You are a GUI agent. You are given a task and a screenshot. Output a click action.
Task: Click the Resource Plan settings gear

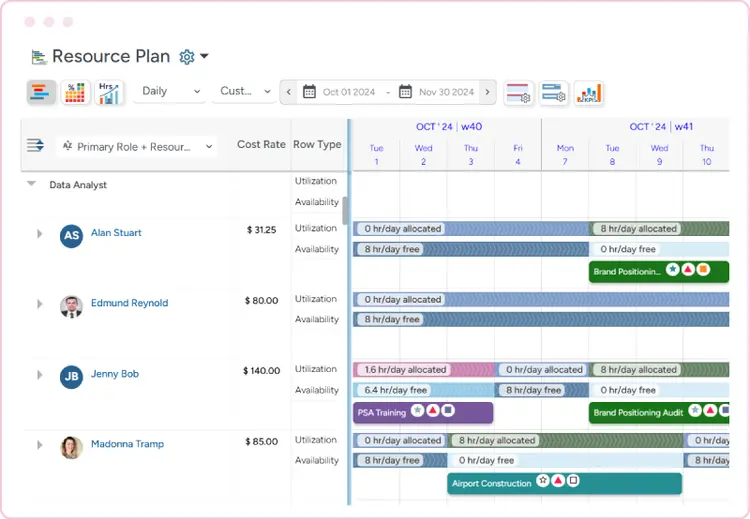187,57
